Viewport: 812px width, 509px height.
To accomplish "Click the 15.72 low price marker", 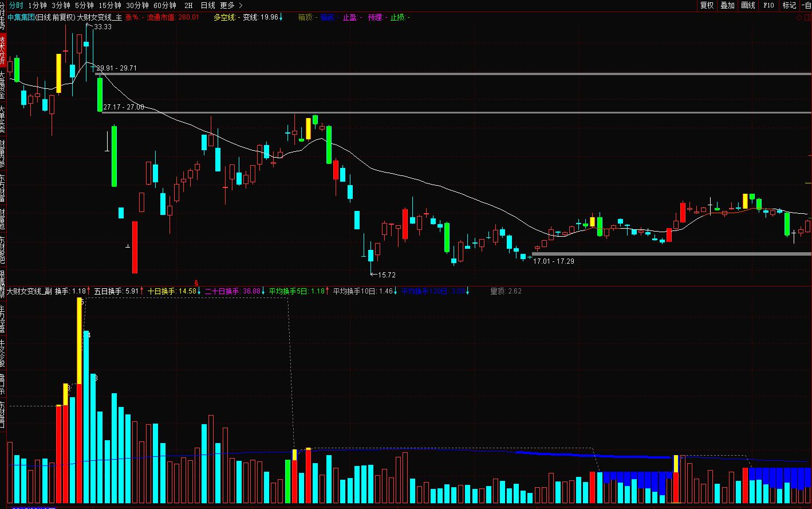I will click(x=387, y=275).
